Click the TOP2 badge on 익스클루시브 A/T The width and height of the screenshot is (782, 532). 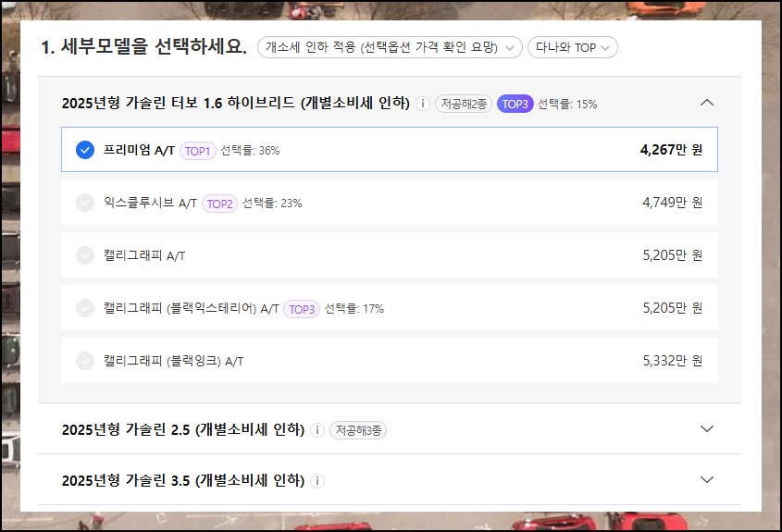click(x=219, y=204)
